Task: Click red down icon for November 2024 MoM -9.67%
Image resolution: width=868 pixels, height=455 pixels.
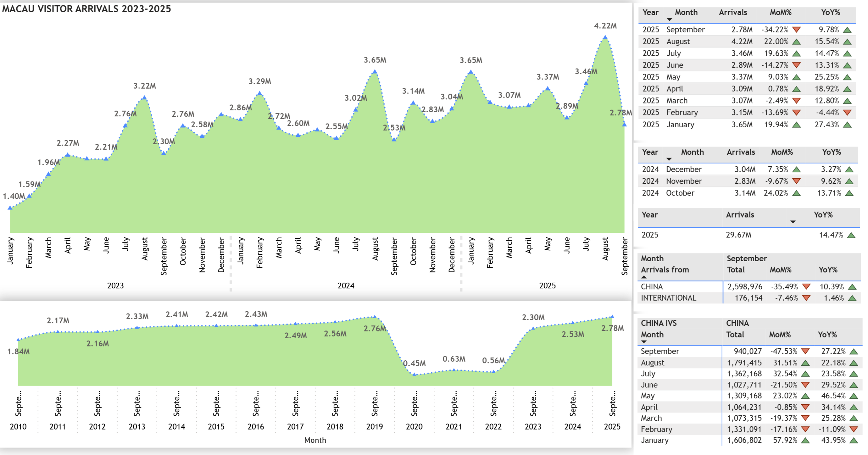Action: point(796,181)
